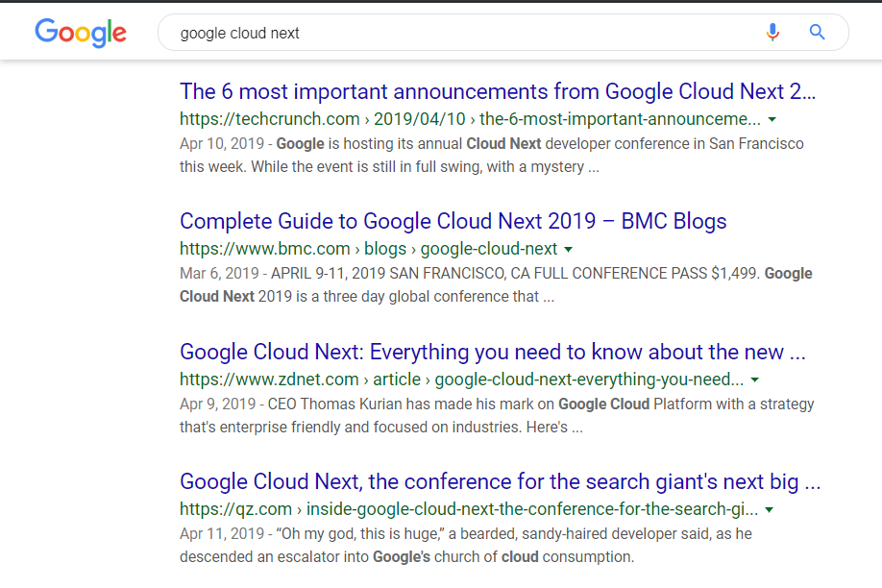The width and height of the screenshot is (882, 588).
Task: Click the magnifying glass search icon
Action: tap(817, 33)
